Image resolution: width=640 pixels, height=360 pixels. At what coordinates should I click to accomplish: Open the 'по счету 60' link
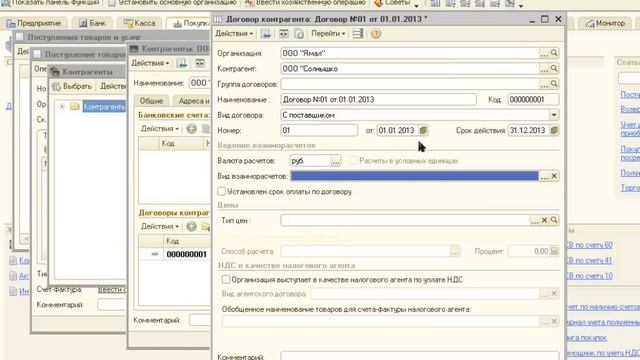(589, 245)
